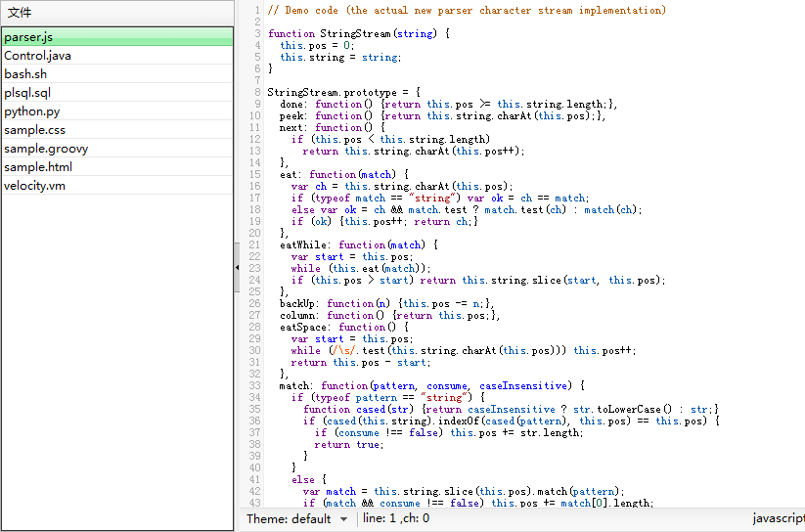Viewport: 805px width, 532px height.
Task: Open the Theme dropdown arrow
Action: pyautogui.click(x=343, y=519)
